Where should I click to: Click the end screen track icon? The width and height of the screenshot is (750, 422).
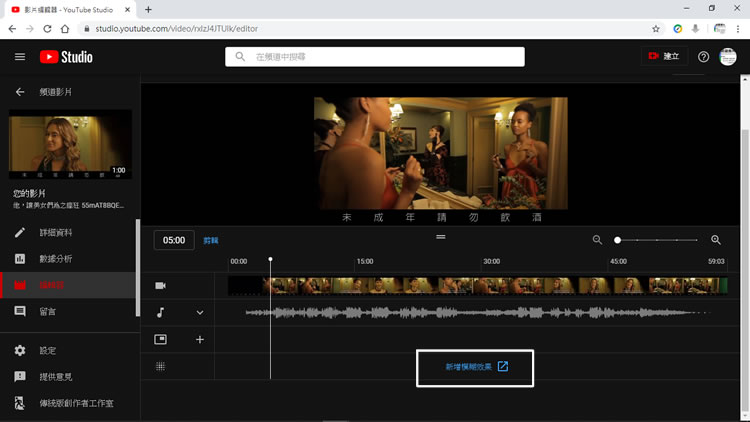[160, 339]
